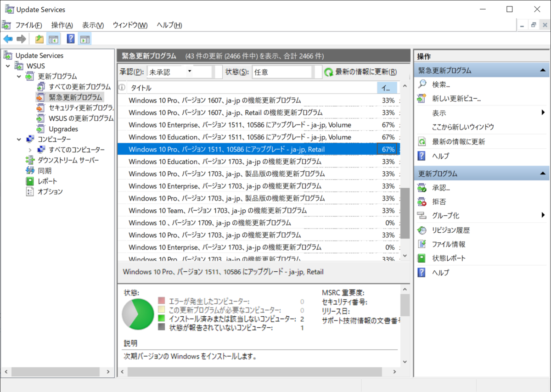
Task: Collapse the 更新プログラム actions section
Action: [543, 174]
